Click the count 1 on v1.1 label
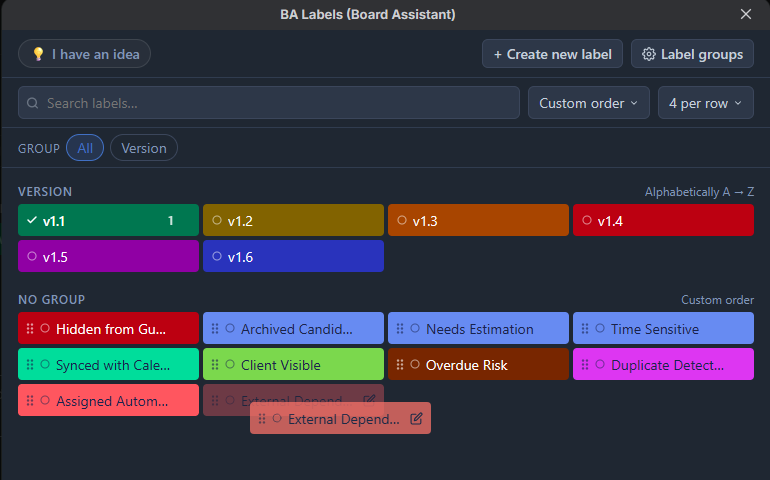This screenshot has width=770, height=480. coord(170,221)
